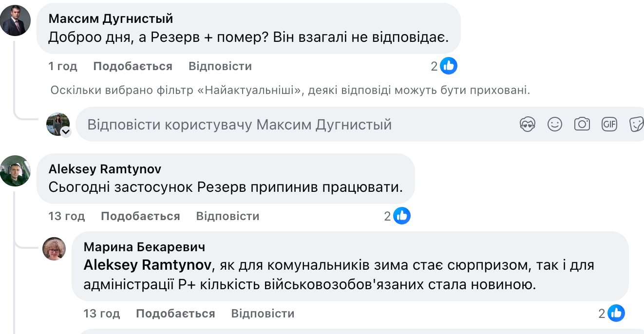This screenshot has height=334, width=644.
Task: Open the "13 год" timestamp on Aleksey's comment
Action: coord(67,216)
